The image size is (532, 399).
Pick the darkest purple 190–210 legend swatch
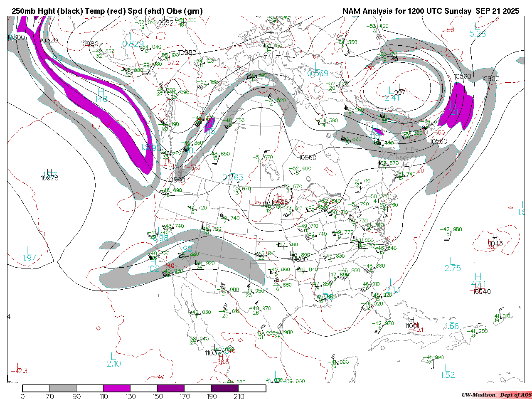225,388
